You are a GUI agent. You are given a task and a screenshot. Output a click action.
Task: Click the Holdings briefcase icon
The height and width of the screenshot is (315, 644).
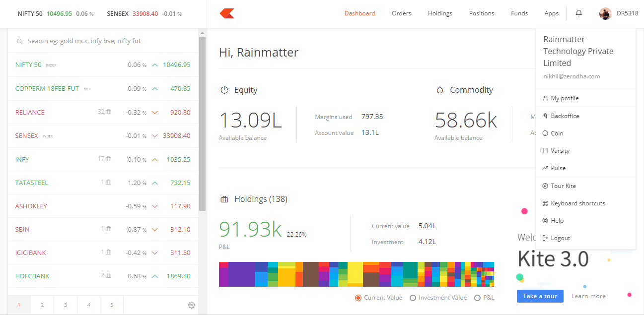coord(224,199)
